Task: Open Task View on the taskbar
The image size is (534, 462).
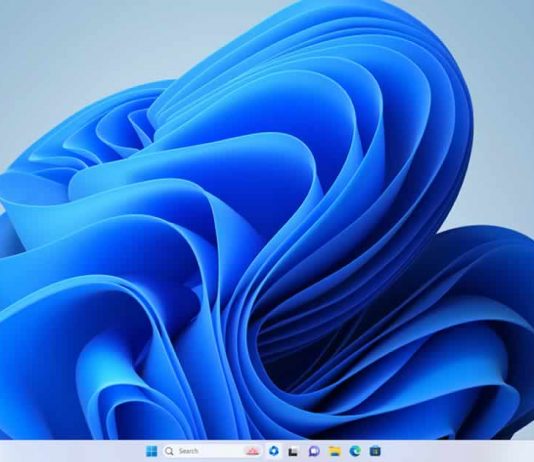Action: [x=293, y=451]
